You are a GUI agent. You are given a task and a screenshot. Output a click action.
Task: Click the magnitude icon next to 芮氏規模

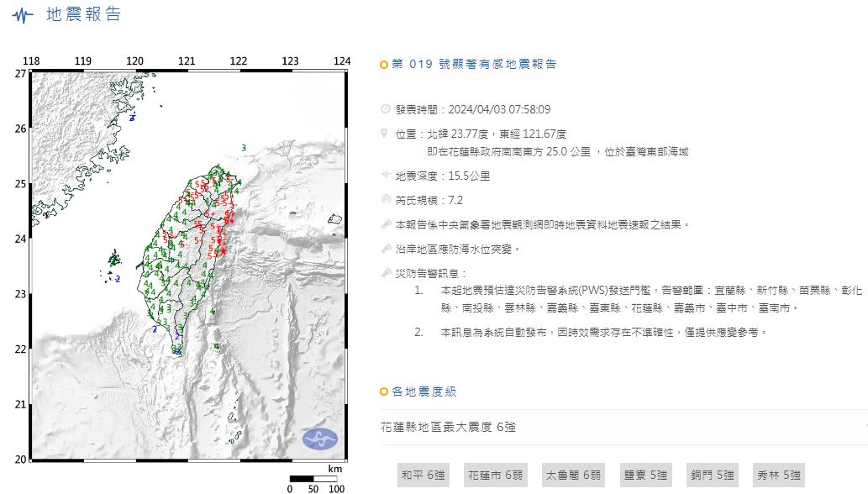386,200
